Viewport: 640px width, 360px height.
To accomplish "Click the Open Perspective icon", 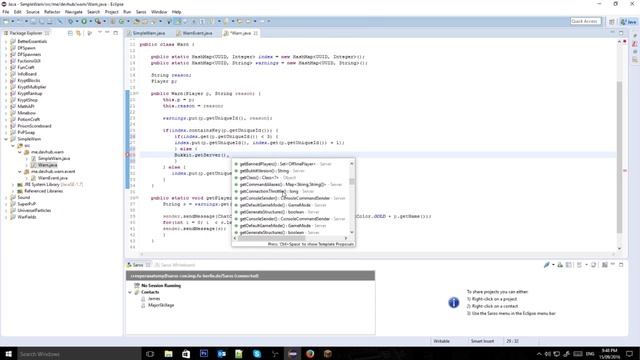I will 611,22.
